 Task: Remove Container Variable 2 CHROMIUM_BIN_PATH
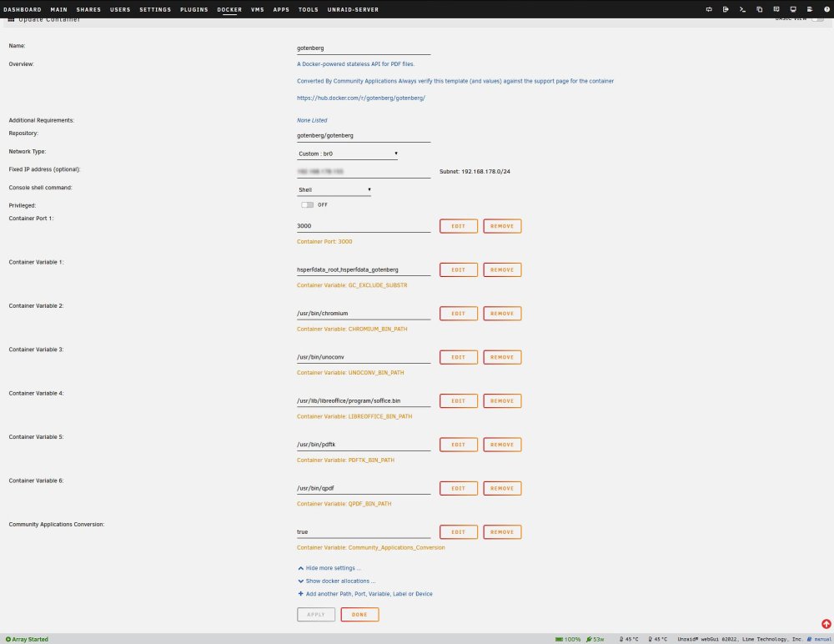[502, 314]
